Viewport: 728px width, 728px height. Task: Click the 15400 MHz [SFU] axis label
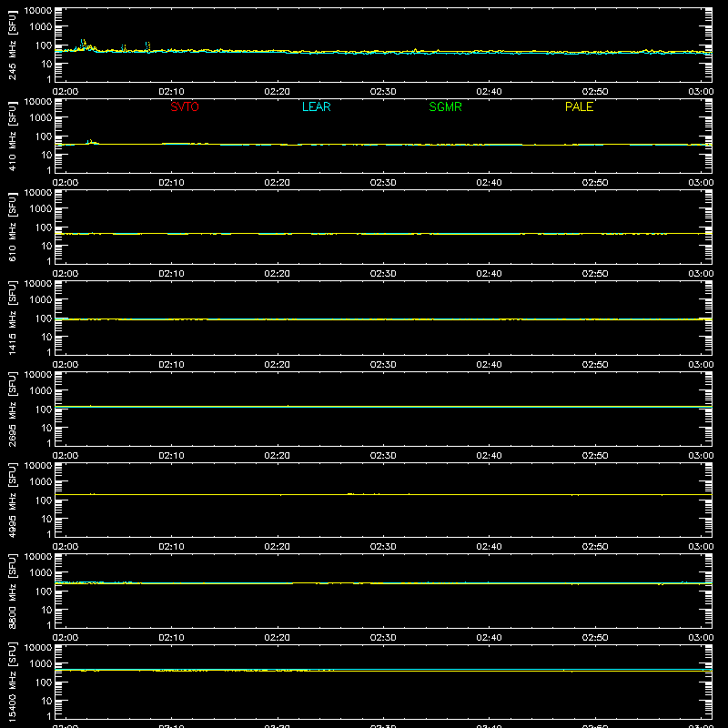[12, 682]
